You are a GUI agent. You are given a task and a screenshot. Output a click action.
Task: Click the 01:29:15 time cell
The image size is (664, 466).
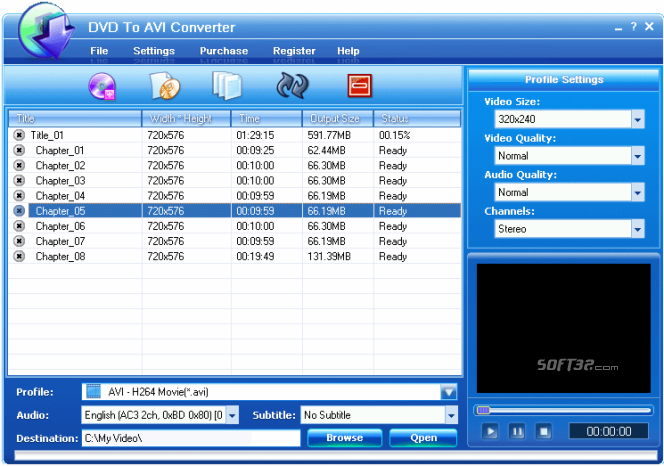point(255,135)
